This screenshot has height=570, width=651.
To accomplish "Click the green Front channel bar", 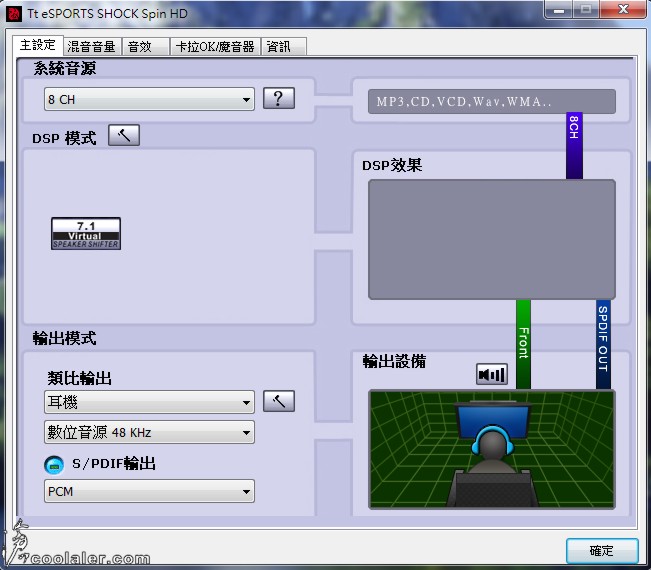I will point(524,344).
